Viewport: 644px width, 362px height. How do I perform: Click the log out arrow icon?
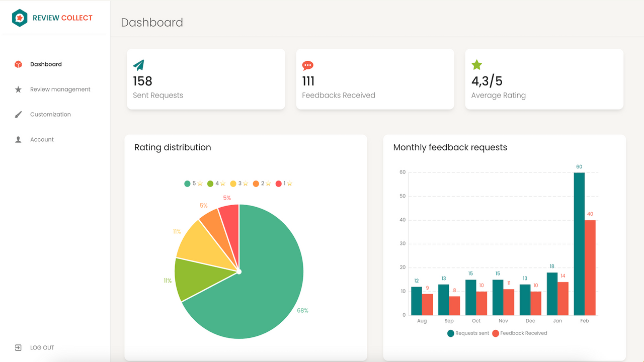coord(19,347)
